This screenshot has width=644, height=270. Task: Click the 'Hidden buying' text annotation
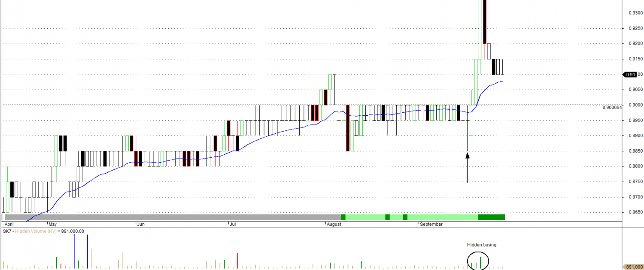(x=481, y=245)
